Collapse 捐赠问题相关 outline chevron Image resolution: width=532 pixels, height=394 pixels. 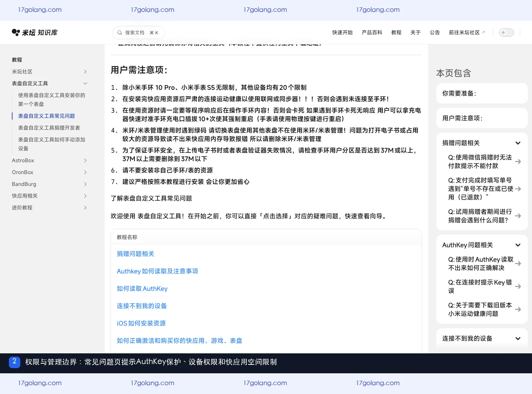click(x=518, y=143)
